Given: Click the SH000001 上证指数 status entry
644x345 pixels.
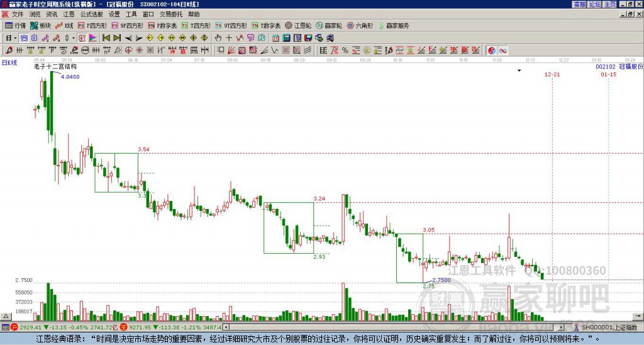Looking at the screenshot, I should (609, 327).
